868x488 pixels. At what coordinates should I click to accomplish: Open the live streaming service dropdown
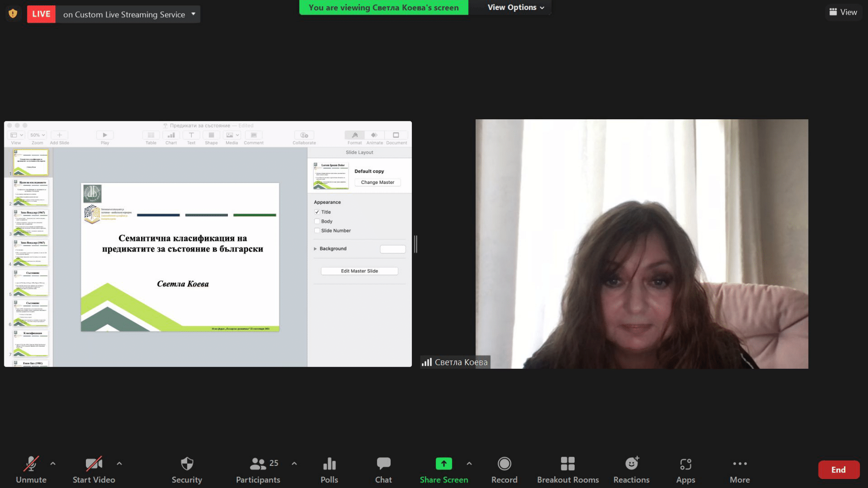click(193, 14)
